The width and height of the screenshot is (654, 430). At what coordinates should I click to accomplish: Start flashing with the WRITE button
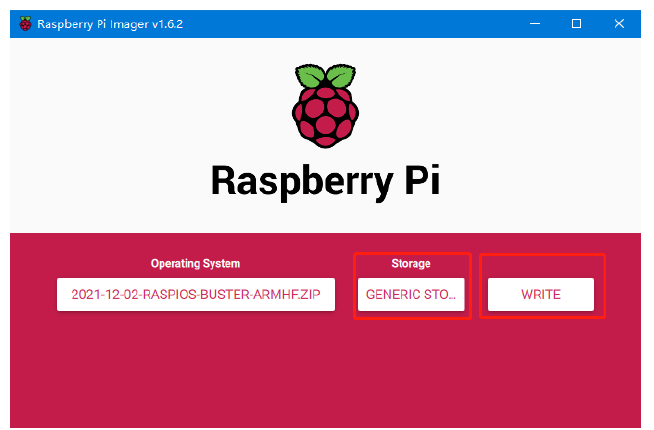[541, 294]
